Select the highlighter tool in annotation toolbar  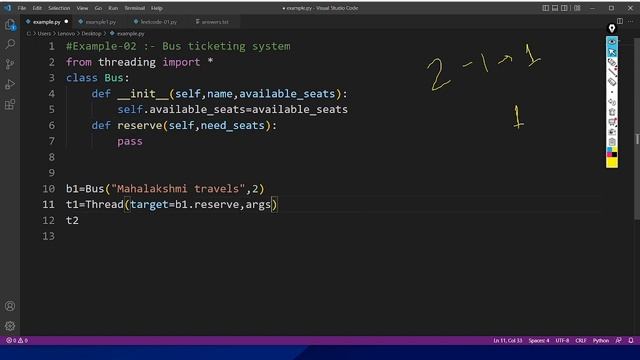click(x=612, y=62)
